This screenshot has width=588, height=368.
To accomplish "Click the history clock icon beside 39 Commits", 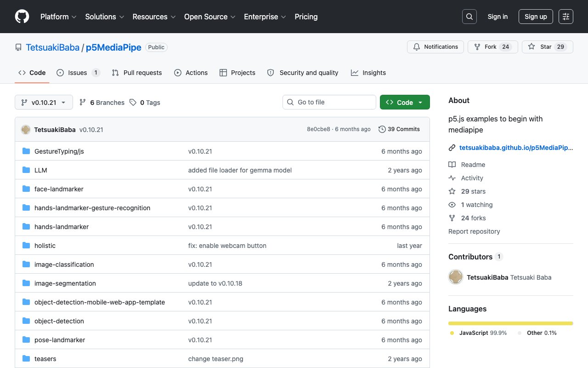I will click(382, 129).
